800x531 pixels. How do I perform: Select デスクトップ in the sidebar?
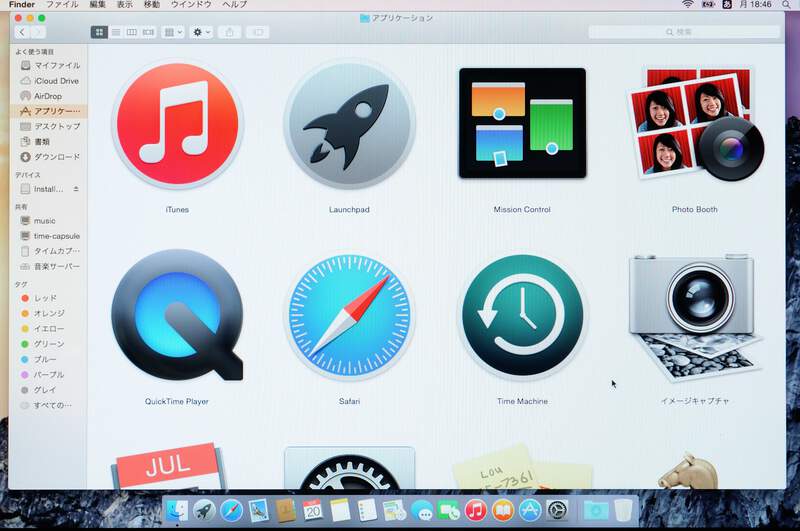[48, 126]
